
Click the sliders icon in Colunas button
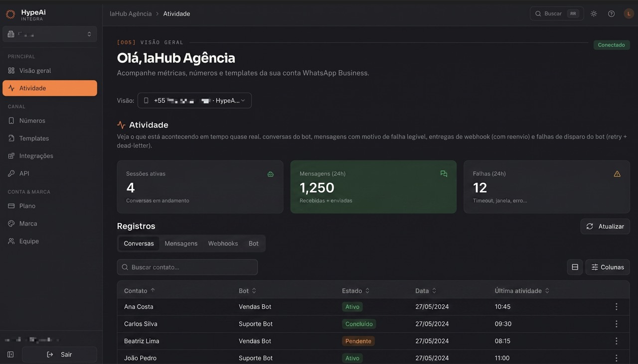tap(595, 267)
